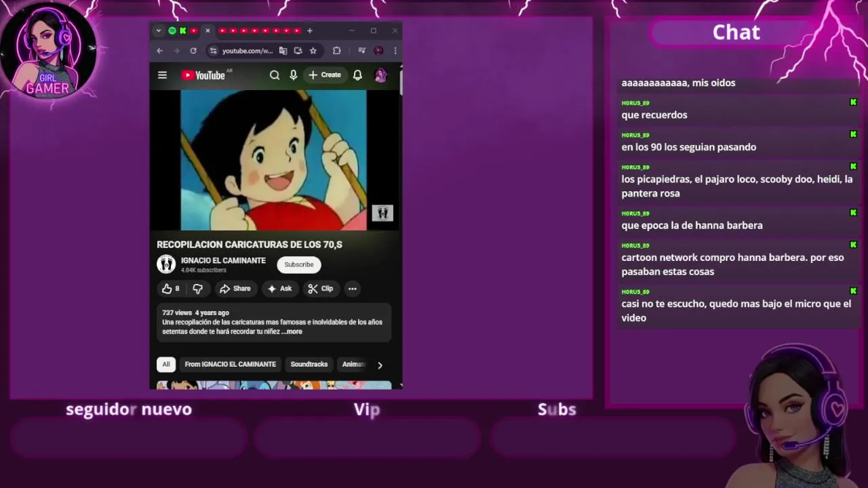Click channel watermark on video corner
Viewport: 868px width, 488px height.
[x=382, y=213]
